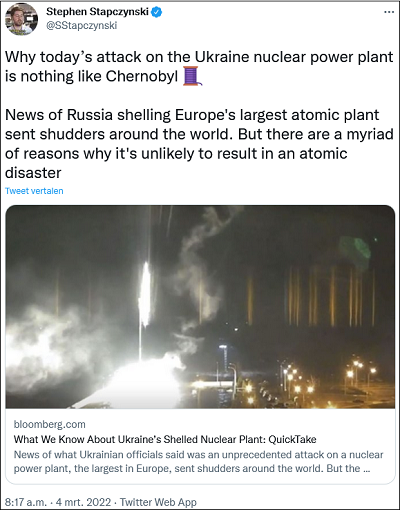Open the nuclear plant preview image
Viewport: 400px width, 510px height.
click(x=200, y=307)
